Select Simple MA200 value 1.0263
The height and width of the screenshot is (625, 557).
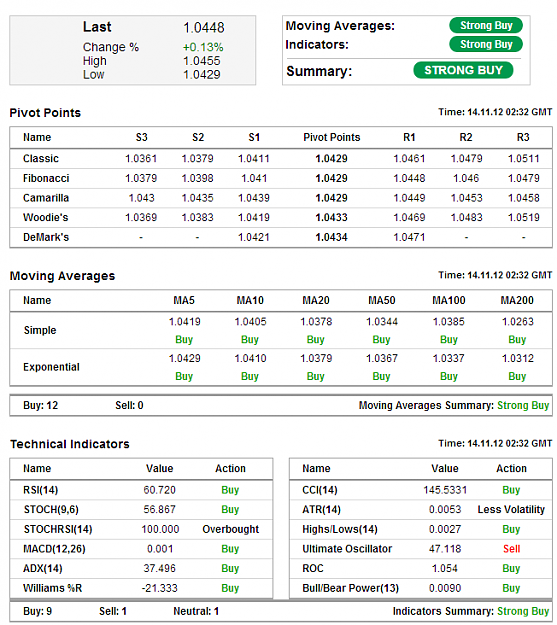pyautogui.click(x=518, y=322)
